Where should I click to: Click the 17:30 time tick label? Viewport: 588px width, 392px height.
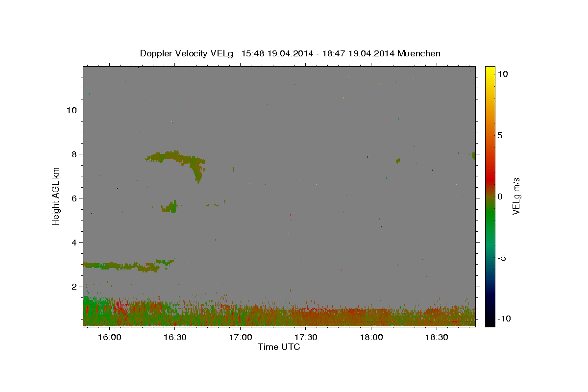click(x=306, y=338)
